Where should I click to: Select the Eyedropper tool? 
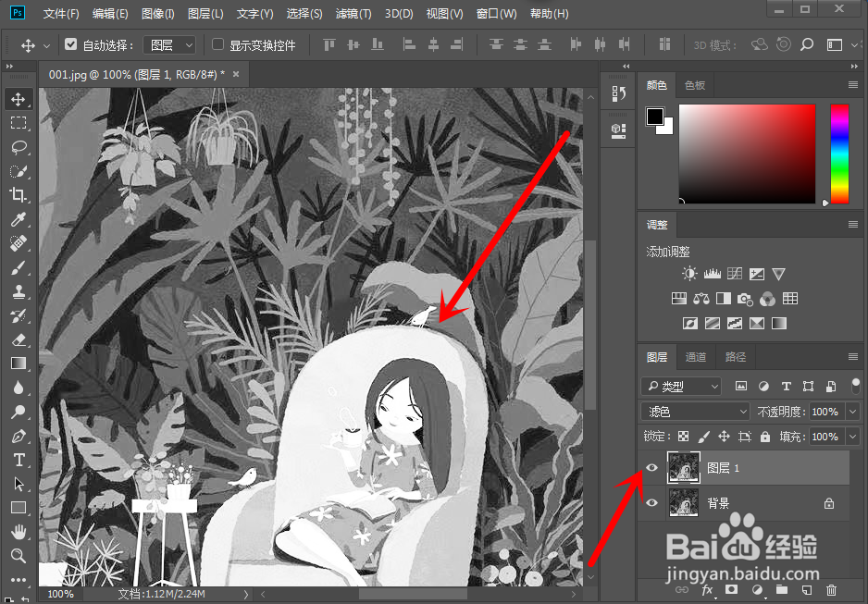[x=19, y=219]
